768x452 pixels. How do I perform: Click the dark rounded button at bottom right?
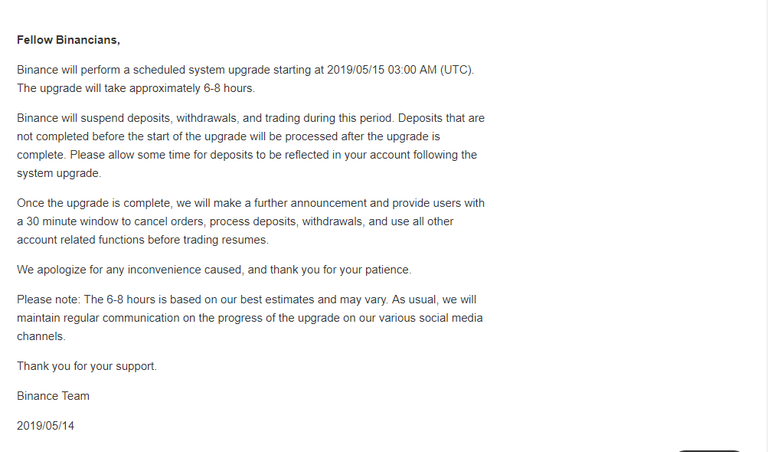pyautogui.click(x=709, y=450)
